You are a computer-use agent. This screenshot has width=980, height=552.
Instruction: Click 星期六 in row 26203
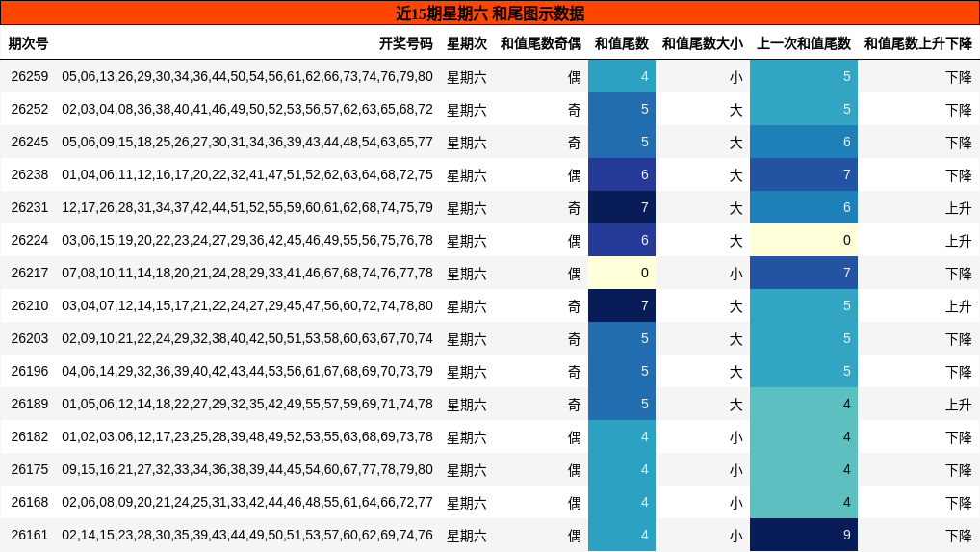[466, 339]
